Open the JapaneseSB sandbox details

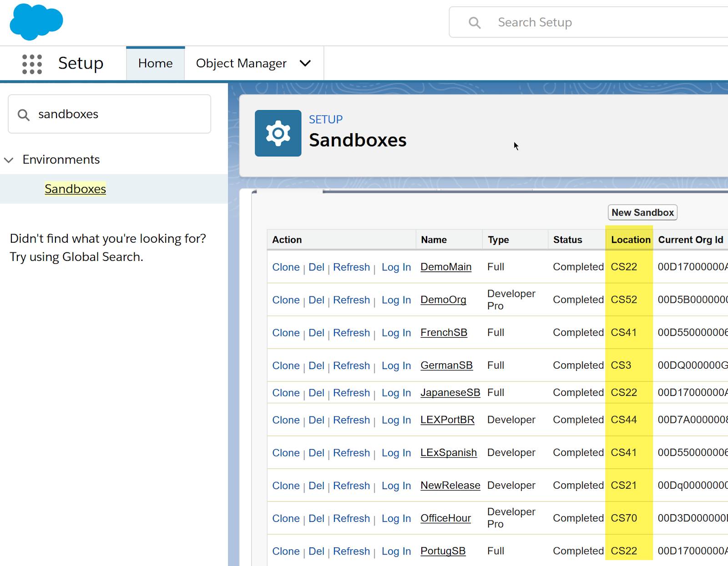click(x=450, y=393)
